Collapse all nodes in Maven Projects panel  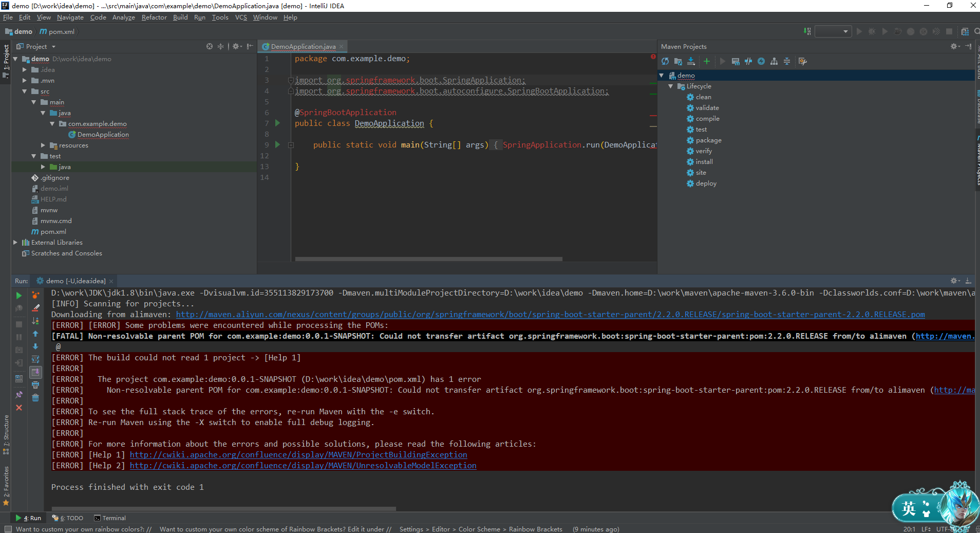787,61
